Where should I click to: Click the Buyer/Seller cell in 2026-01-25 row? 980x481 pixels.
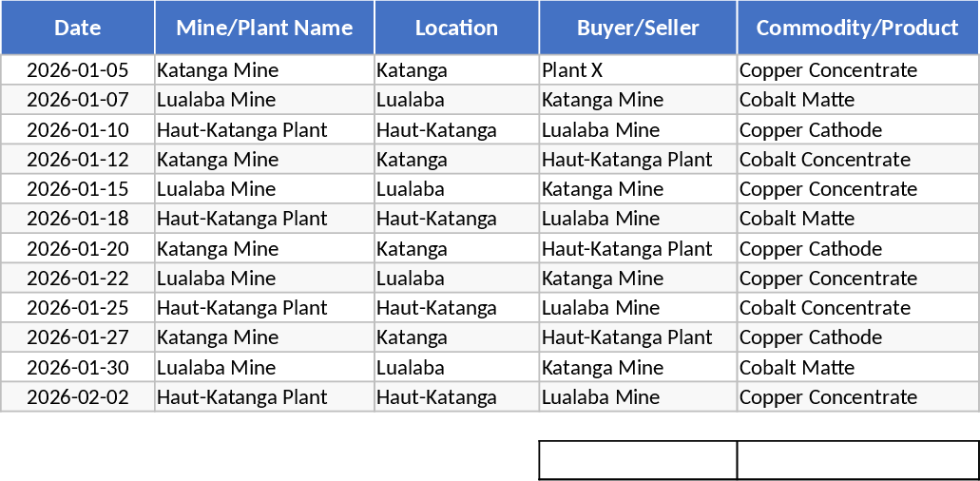638,308
